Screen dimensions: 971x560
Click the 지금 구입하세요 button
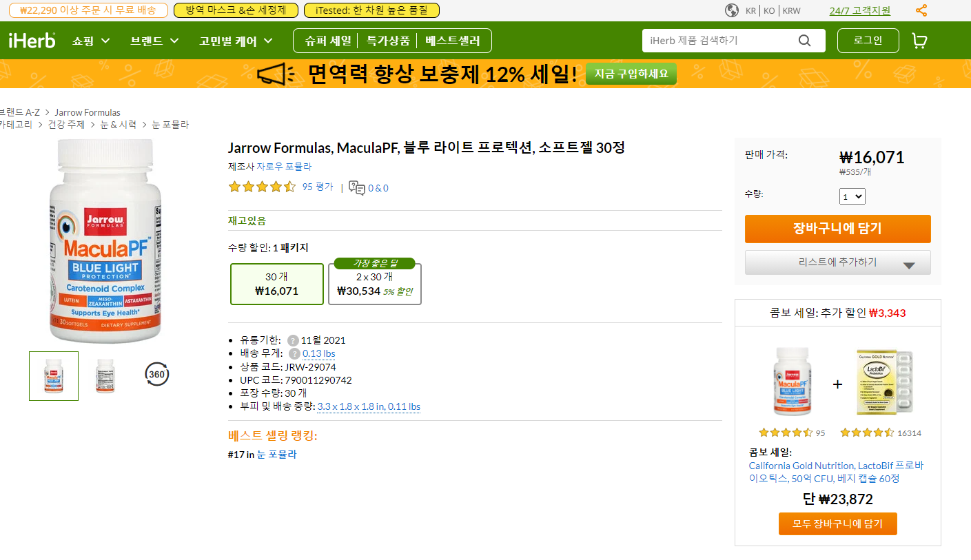[631, 74]
